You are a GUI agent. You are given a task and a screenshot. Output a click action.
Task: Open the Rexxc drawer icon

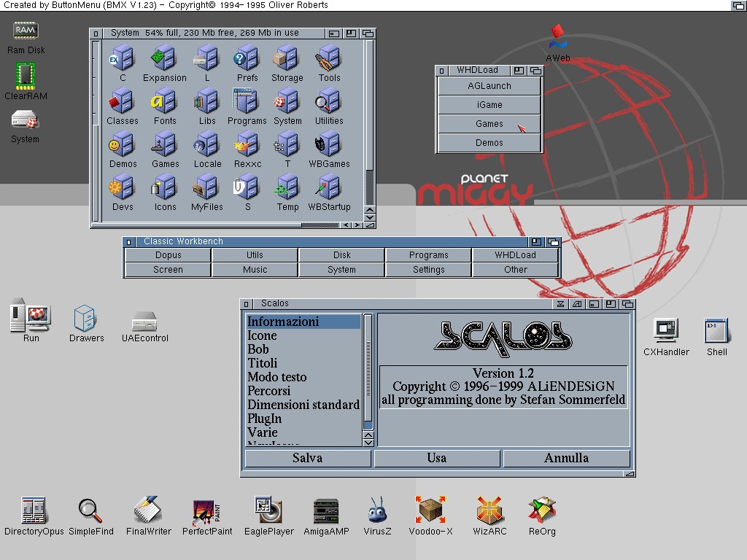[x=247, y=144]
